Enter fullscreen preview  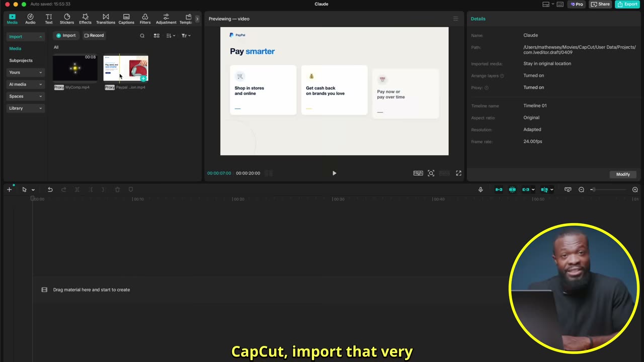point(458,173)
